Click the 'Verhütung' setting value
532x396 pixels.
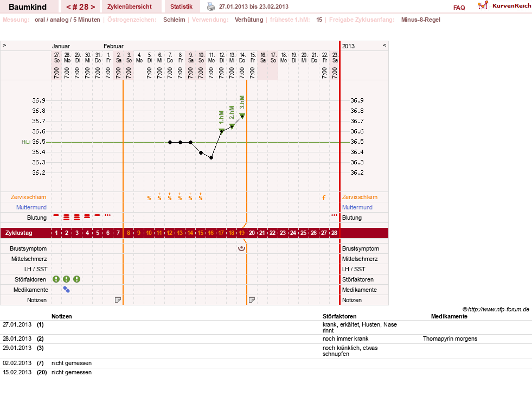coord(249,20)
